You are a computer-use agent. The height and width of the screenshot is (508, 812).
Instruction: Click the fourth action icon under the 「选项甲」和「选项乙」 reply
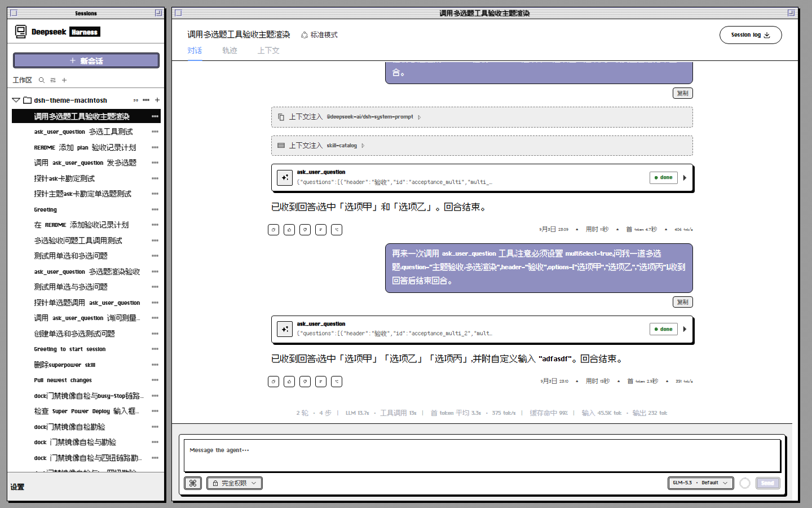321,230
